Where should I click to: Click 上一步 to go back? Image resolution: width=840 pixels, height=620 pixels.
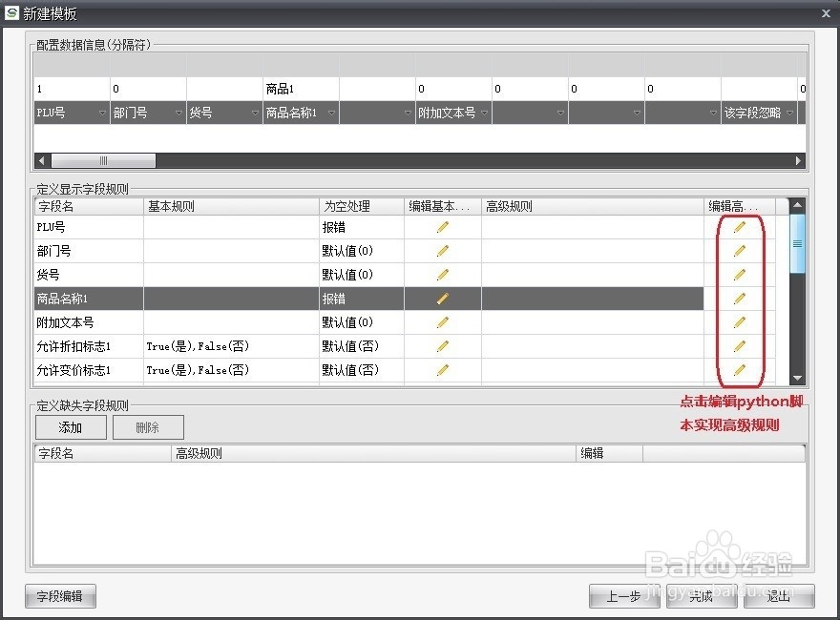624,595
